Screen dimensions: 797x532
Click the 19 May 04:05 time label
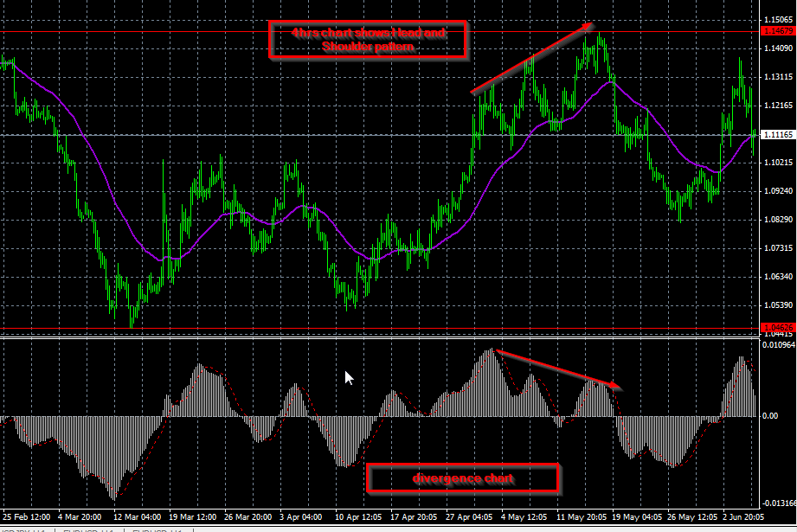(637, 517)
